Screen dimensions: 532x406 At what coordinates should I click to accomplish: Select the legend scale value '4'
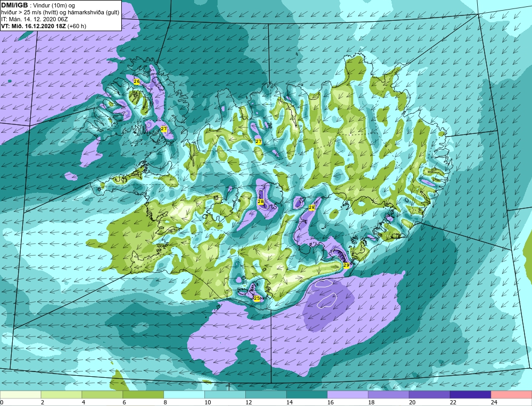tap(84, 402)
